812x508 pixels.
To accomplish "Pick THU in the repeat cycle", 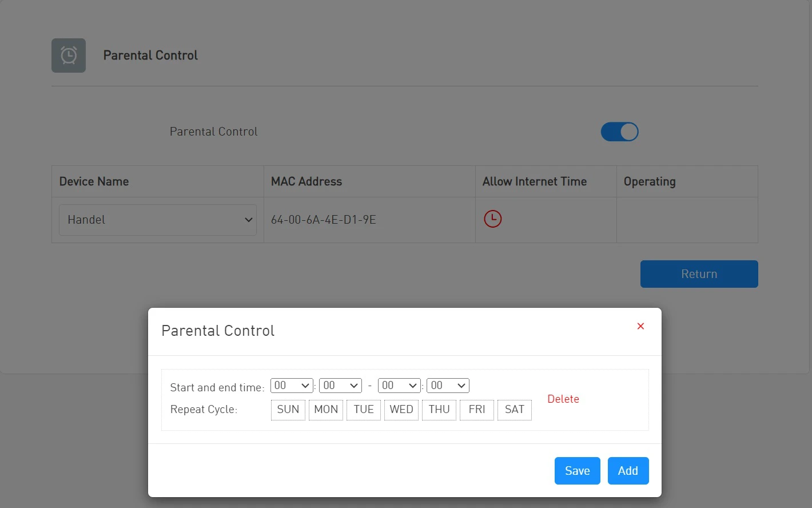I will (x=439, y=410).
